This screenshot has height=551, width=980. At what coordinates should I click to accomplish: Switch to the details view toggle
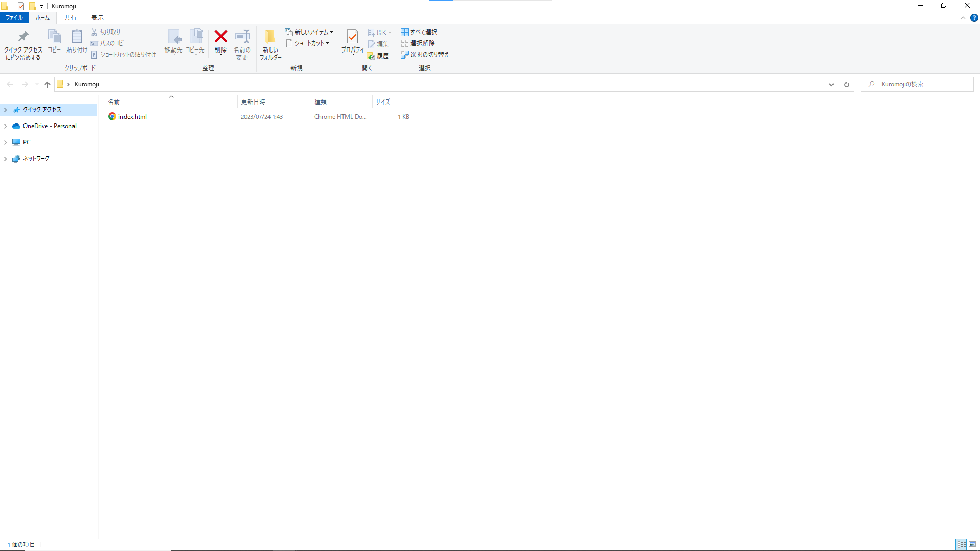coord(961,544)
